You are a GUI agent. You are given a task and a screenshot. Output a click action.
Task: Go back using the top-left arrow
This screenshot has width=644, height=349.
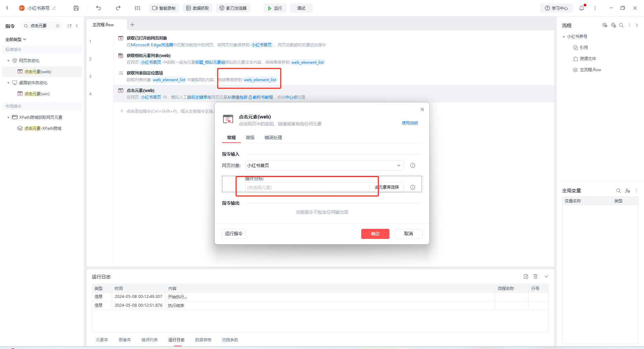pos(7,8)
